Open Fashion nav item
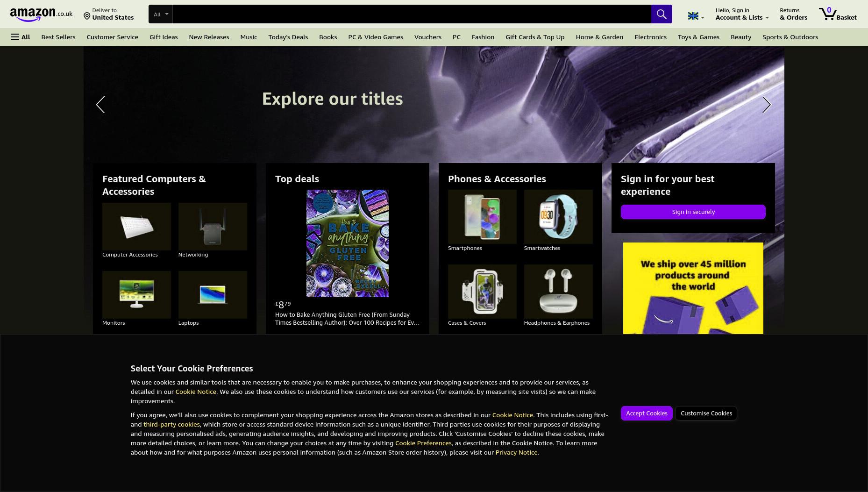 [483, 37]
